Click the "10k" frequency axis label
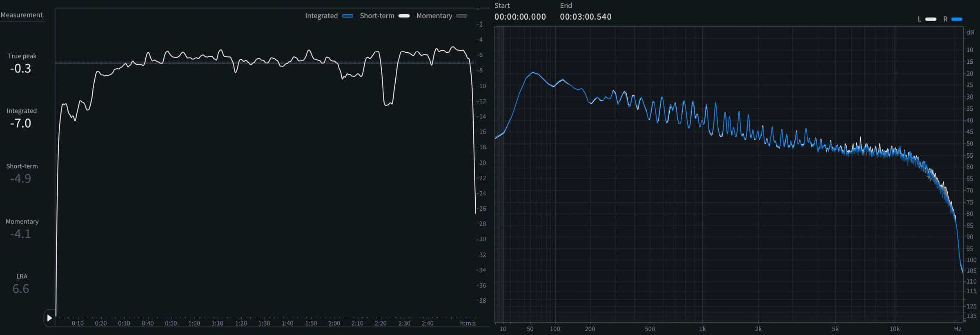Image resolution: width=980 pixels, height=335 pixels. click(895, 329)
